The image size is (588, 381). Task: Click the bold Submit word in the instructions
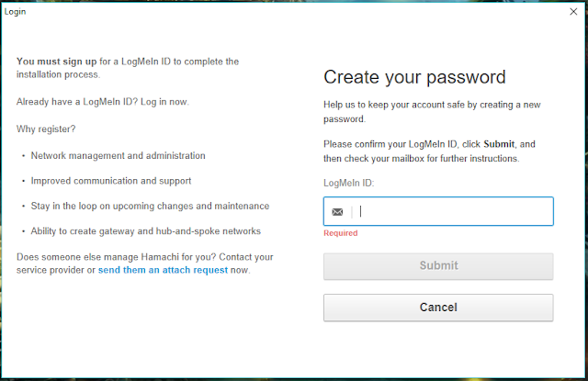[499, 144]
